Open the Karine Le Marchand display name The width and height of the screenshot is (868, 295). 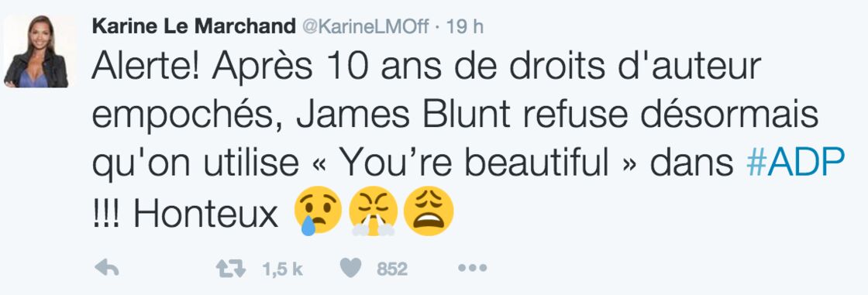(x=193, y=26)
